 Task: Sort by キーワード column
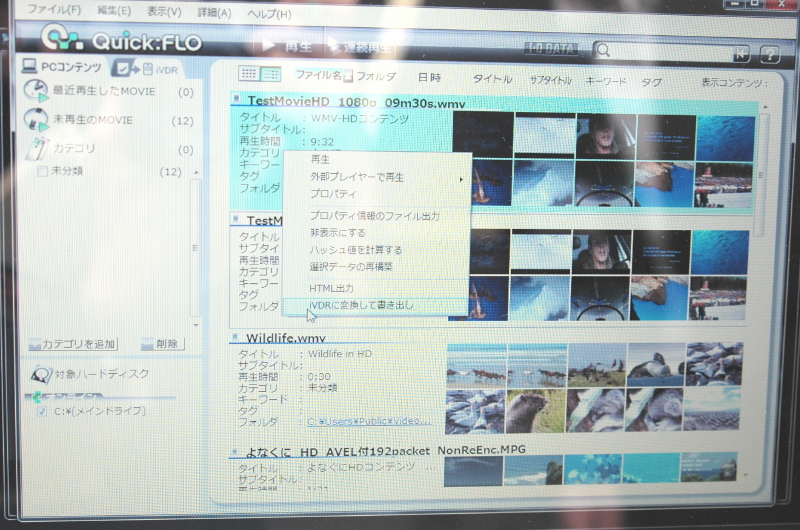(605, 81)
